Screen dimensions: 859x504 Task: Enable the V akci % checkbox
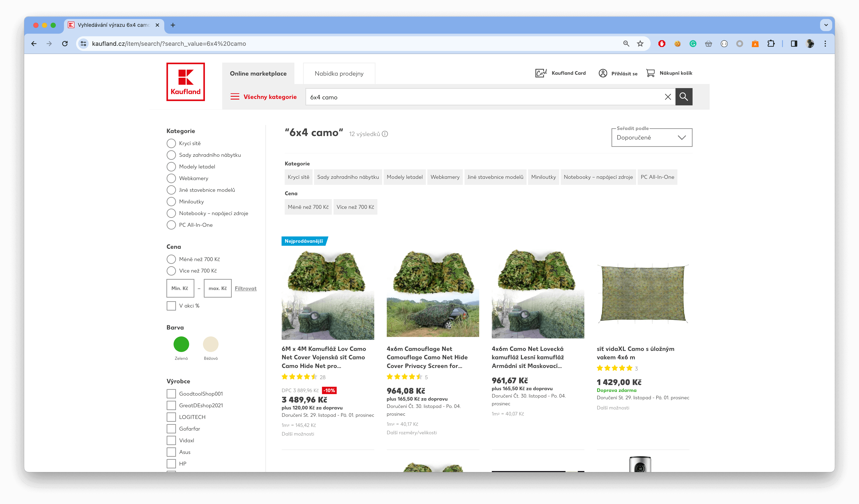[171, 306]
